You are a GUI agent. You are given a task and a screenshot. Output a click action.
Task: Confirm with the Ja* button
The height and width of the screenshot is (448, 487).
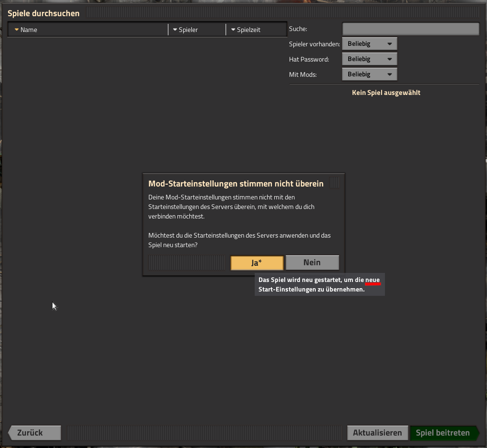[257, 263]
